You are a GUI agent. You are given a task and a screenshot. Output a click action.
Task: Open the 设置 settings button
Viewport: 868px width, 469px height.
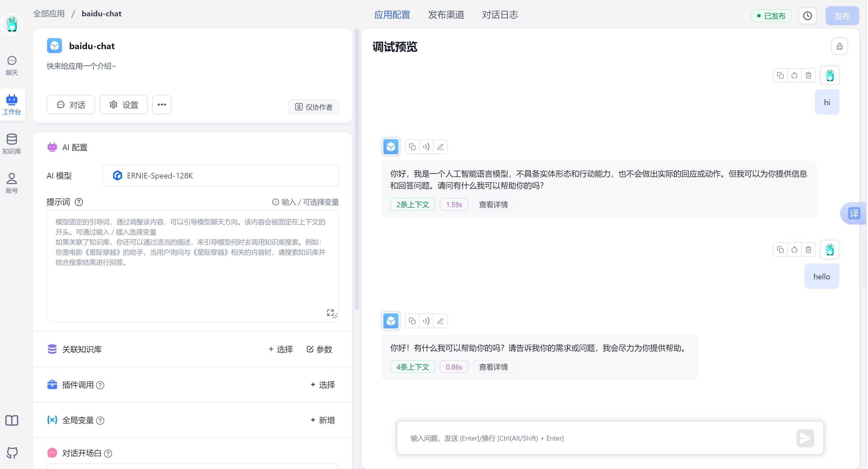coord(123,105)
